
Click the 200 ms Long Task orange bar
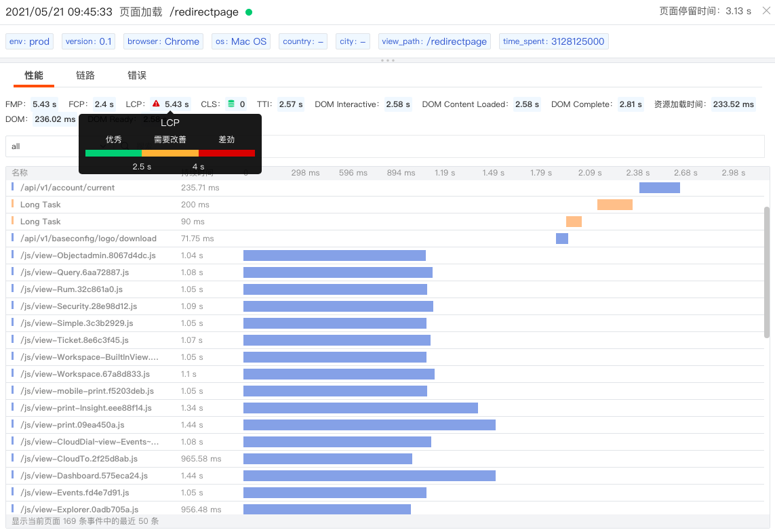(614, 205)
